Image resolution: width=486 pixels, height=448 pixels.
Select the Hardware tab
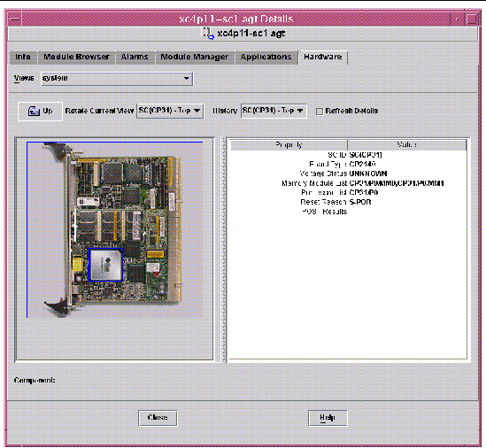coord(322,57)
